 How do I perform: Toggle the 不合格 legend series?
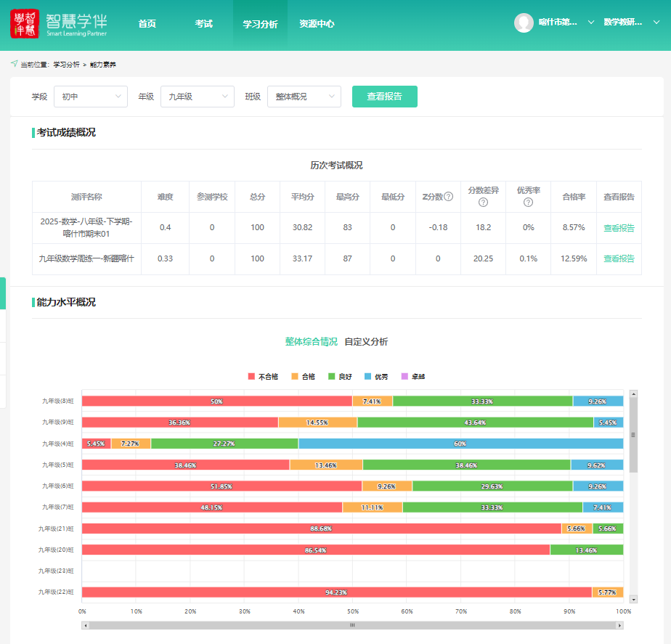click(x=263, y=377)
